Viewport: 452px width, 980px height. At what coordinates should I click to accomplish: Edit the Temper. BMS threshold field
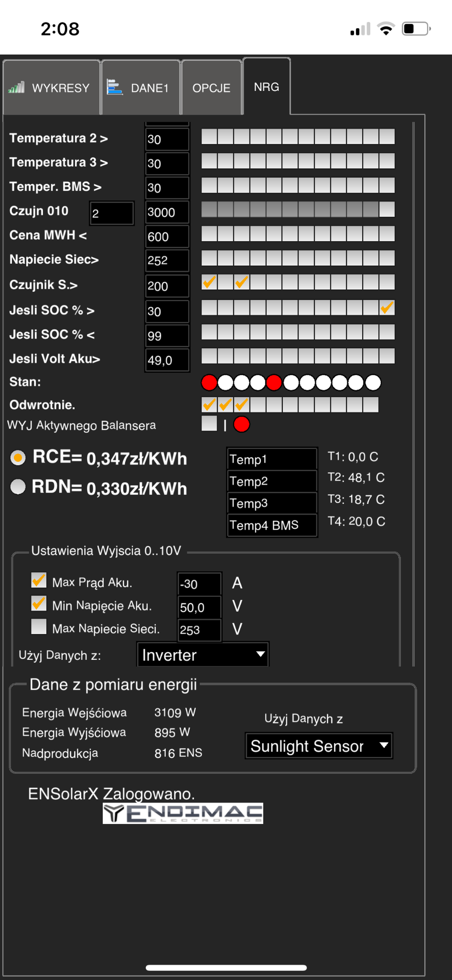tap(167, 188)
